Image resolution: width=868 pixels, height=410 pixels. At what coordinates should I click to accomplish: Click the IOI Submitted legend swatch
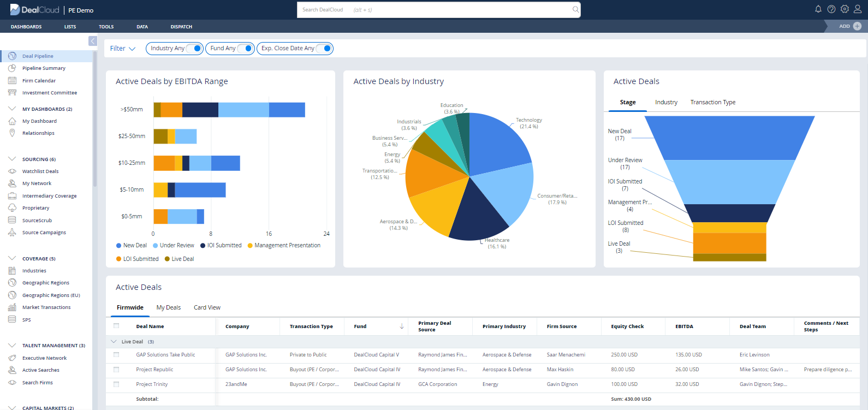coord(203,246)
